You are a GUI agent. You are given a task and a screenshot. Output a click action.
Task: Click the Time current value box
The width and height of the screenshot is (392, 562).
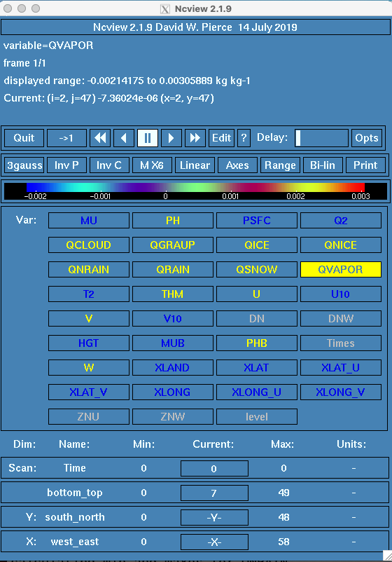(x=214, y=469)
